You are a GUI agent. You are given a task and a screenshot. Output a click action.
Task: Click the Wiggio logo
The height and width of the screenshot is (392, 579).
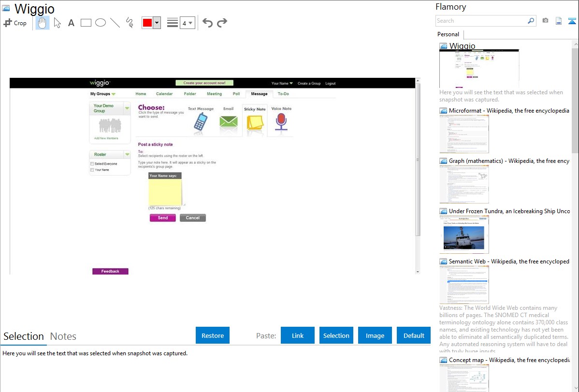click(x=100, y=83)
